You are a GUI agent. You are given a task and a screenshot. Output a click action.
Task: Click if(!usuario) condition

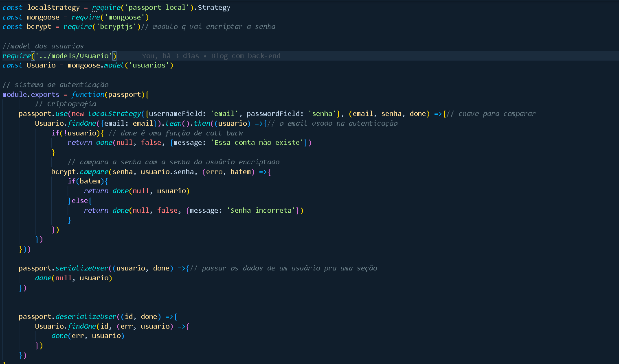pos(76,133)
